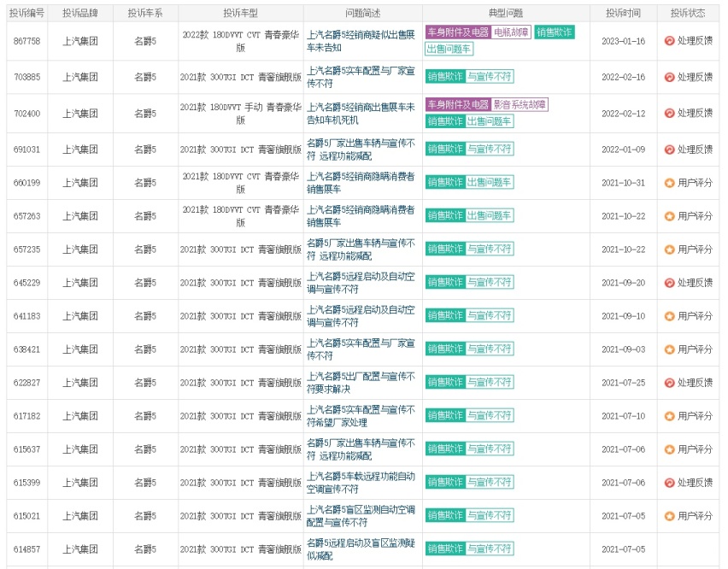Click complaint number 702400

coord(27,114)
